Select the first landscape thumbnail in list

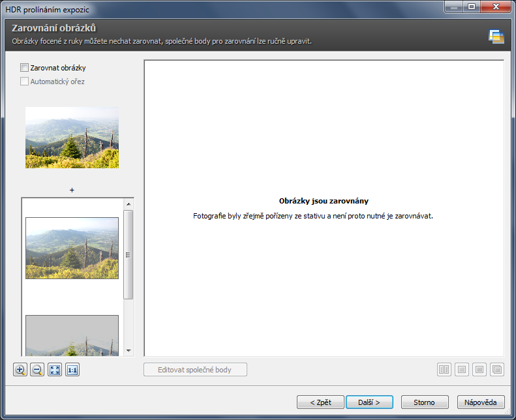coord(72,248)
